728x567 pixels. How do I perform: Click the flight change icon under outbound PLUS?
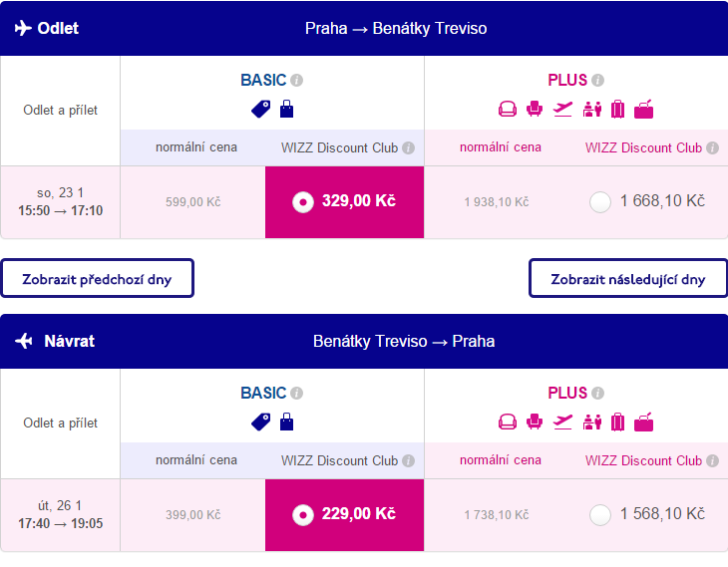click(x=563, y=109)
